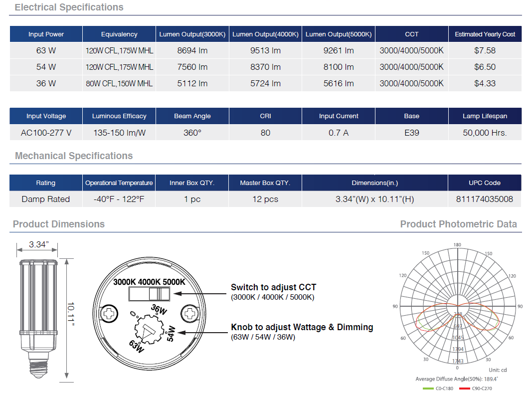Click the Switch to adjust CCT label
Screen dimensions: 532x394
pos(273,287)
